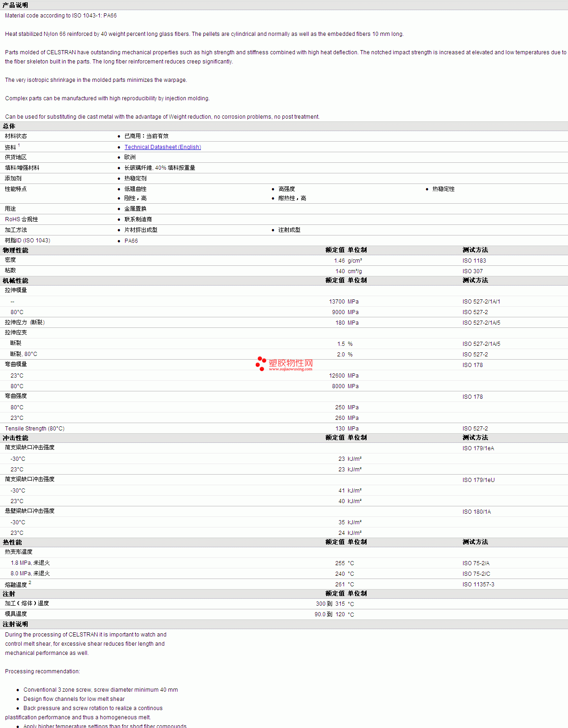The width and height of the screenshot is (568, 728).
Task: Select the ISO 179/1eA test method
Action: (x=478, y=448)
